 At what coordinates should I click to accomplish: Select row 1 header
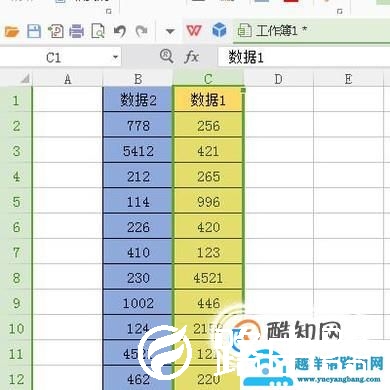click(x=16, y=100)
